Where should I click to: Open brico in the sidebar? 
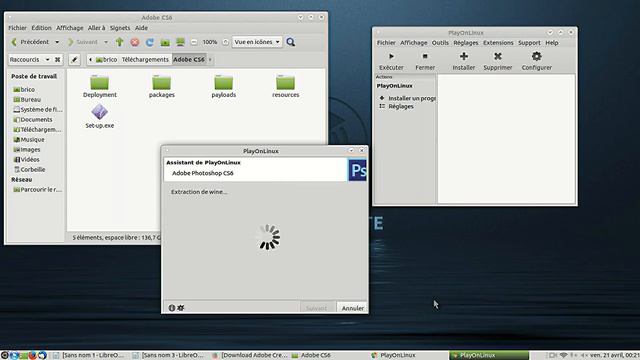(x=24, y=89)
